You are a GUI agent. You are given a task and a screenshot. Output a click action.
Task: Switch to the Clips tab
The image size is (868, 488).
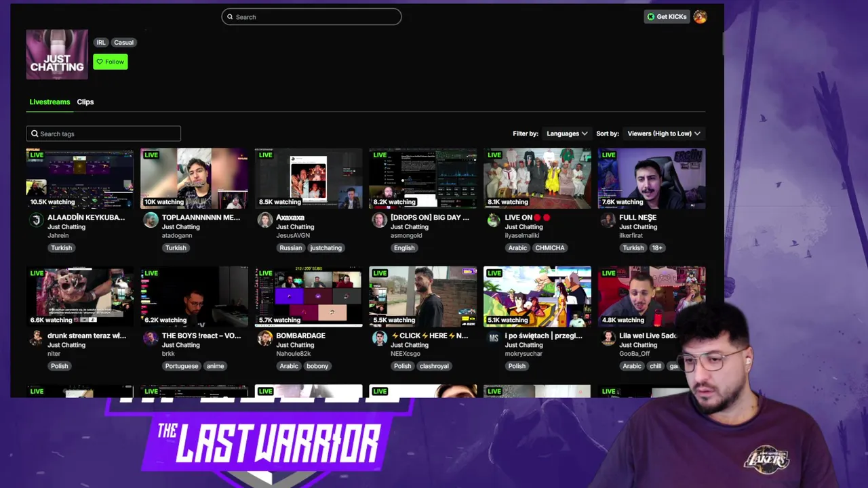coord(85,102)
